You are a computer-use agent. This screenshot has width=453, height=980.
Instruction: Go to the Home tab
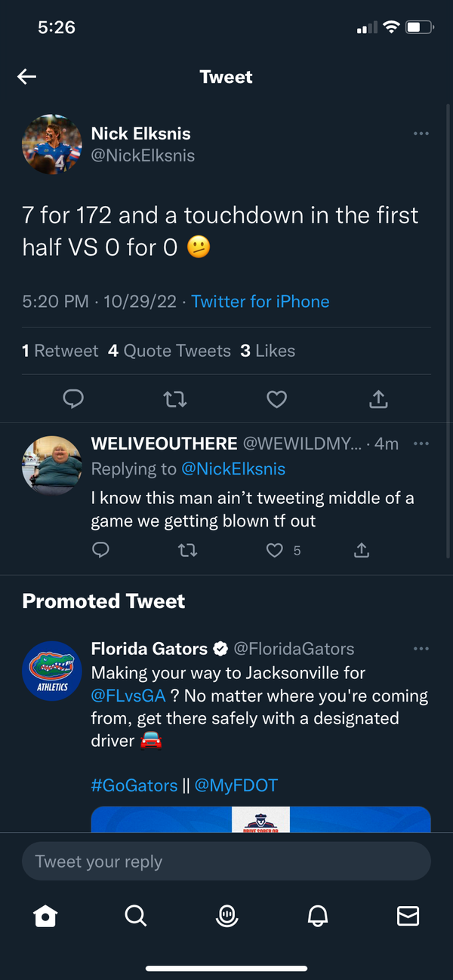click(45, 916)
